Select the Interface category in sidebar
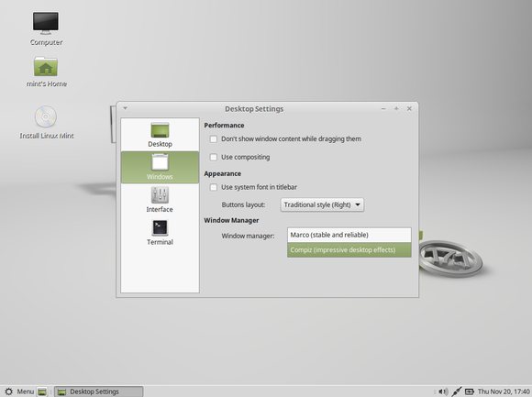 tap(160, 200)
